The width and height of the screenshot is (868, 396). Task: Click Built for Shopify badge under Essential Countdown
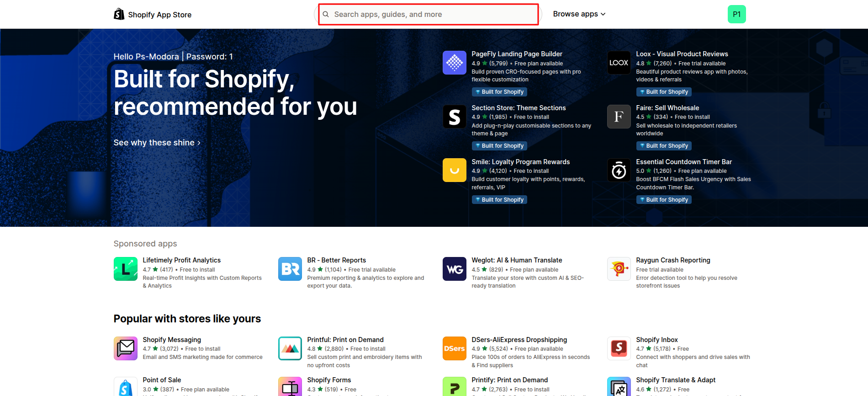click(664, 200)
